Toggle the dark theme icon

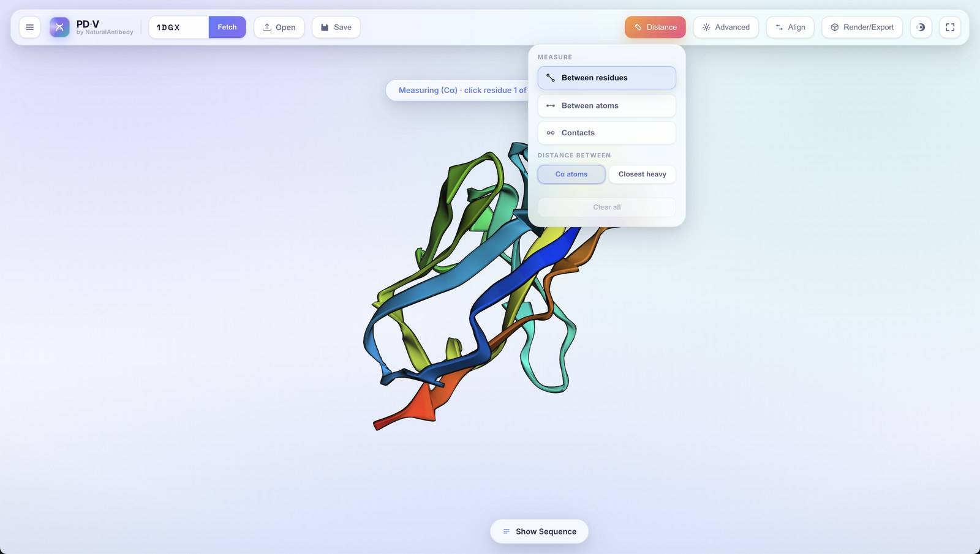tap(921, 27)
